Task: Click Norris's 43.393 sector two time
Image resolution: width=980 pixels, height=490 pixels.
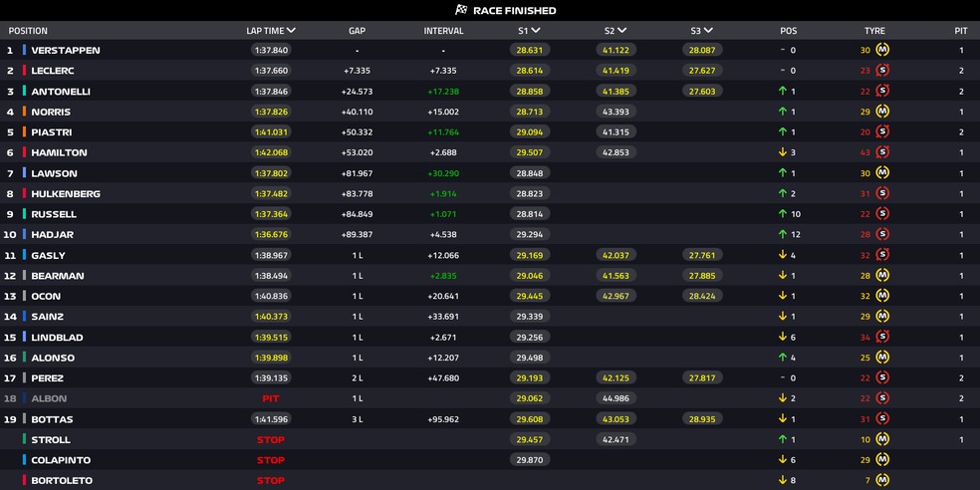Action: click(616, 112)
